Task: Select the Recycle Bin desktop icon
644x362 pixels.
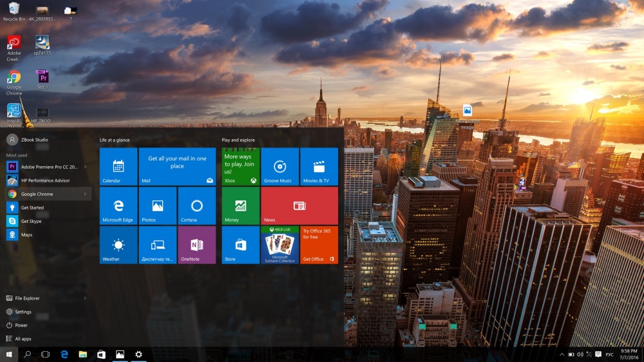Action: [x=14, y=12]
